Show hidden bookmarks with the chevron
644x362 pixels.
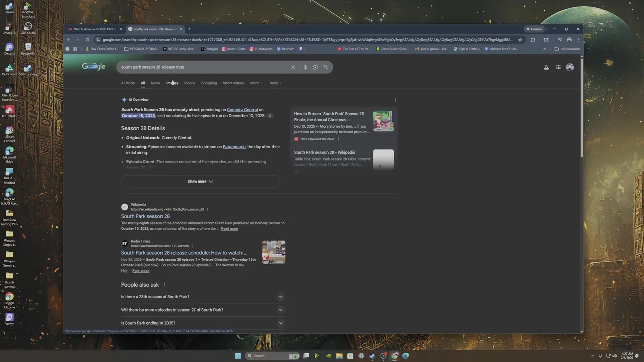pyautogui.click(x=544, y=49)
